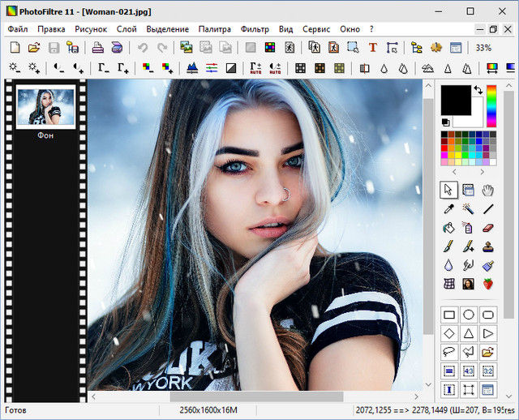Select the Eyedropper (pipette) tool
This screenshot has width=519, height=420.
tap(448, 209)
